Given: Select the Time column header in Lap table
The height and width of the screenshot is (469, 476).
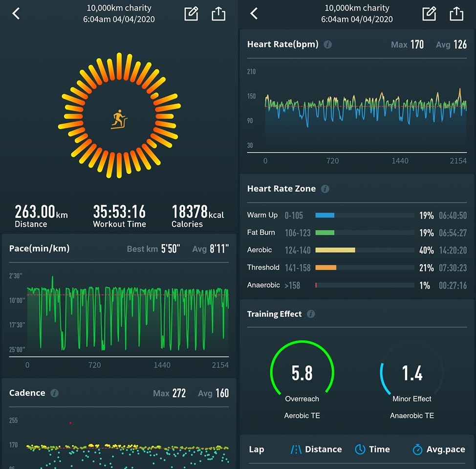Looking at the screenshot, I should 372,449.
